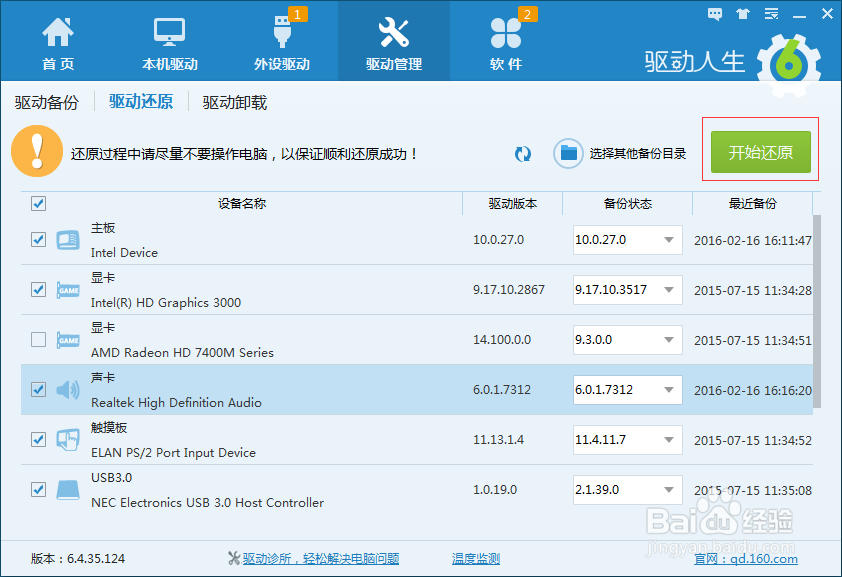Click the USB3.0 controller device icon
Screen dimensions: 842x577
[68, 490]
